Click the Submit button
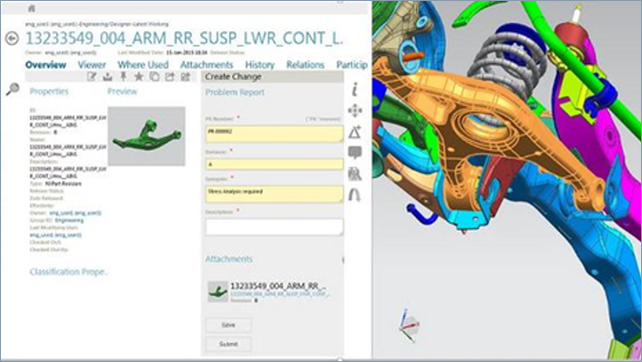 click(x=228, y=344)
